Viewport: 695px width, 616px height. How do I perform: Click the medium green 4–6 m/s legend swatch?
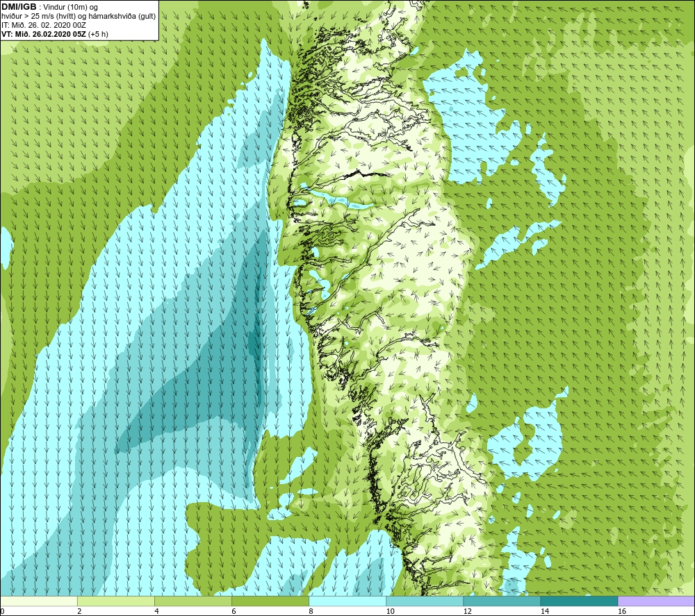click(x=193, y=601)
